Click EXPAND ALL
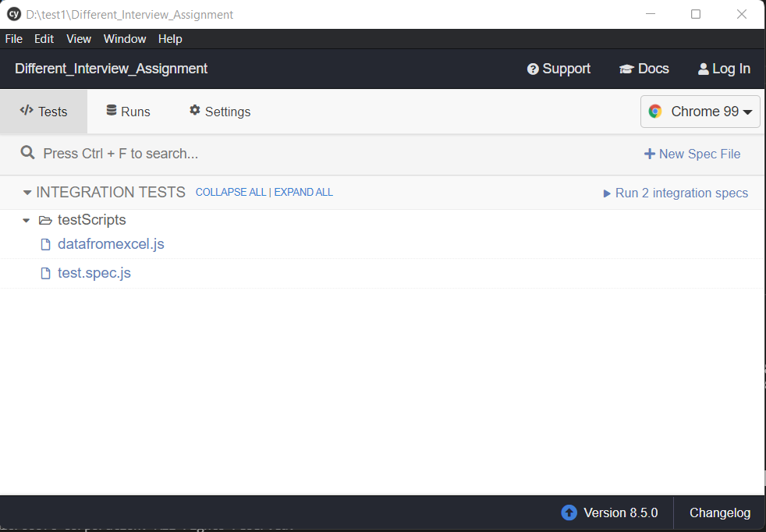This screenshot has height=532, width=766. click(x=303, y=192)
